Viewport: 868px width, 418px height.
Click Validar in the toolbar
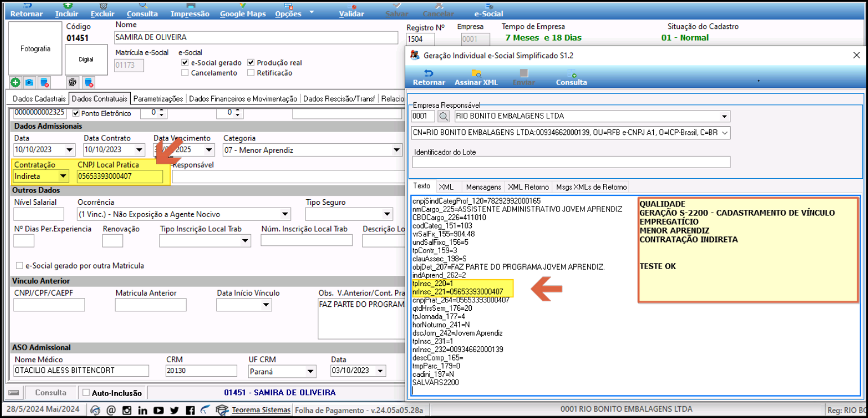point(352,10)
